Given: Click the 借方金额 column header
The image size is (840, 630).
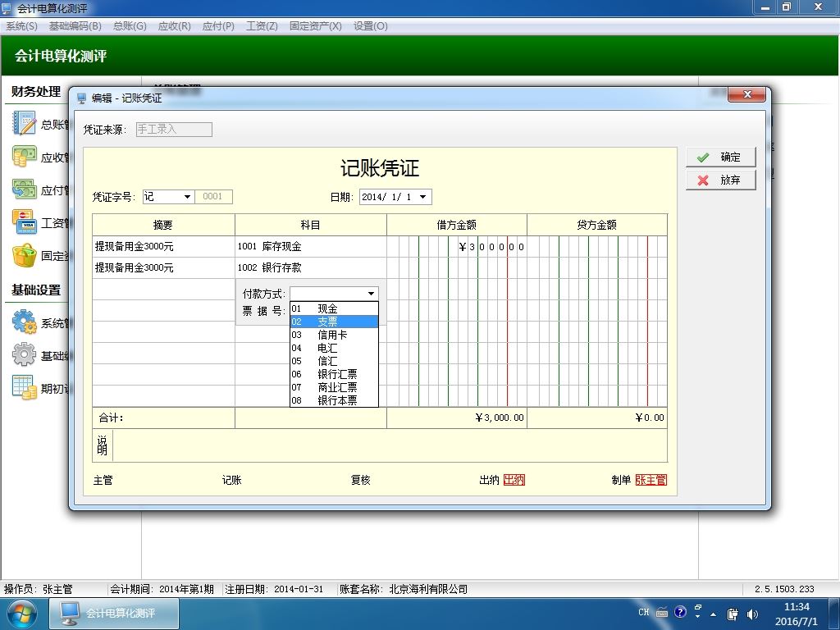Looking at the screenshot, I should click(x=457, y=225).
